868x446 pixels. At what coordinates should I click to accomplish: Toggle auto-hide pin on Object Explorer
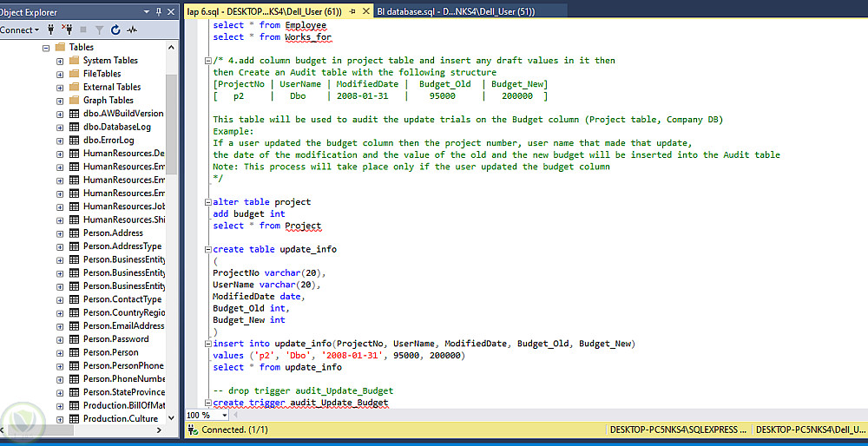[158, 11]
